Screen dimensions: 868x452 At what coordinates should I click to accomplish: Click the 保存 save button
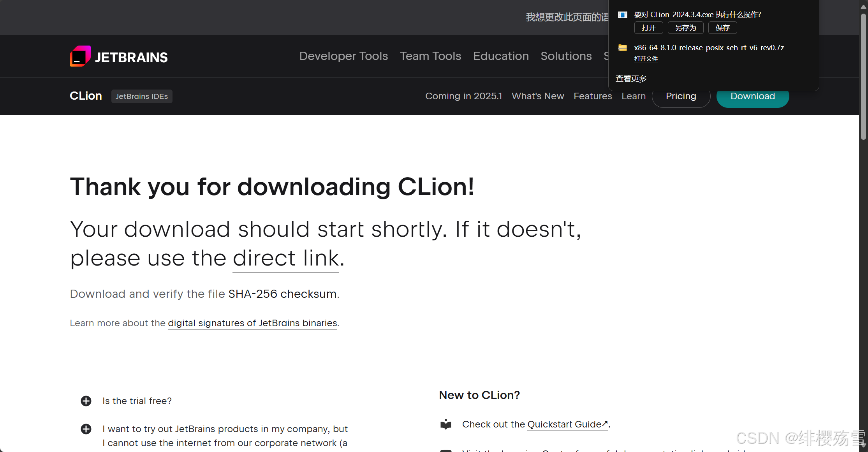(722, 28)
